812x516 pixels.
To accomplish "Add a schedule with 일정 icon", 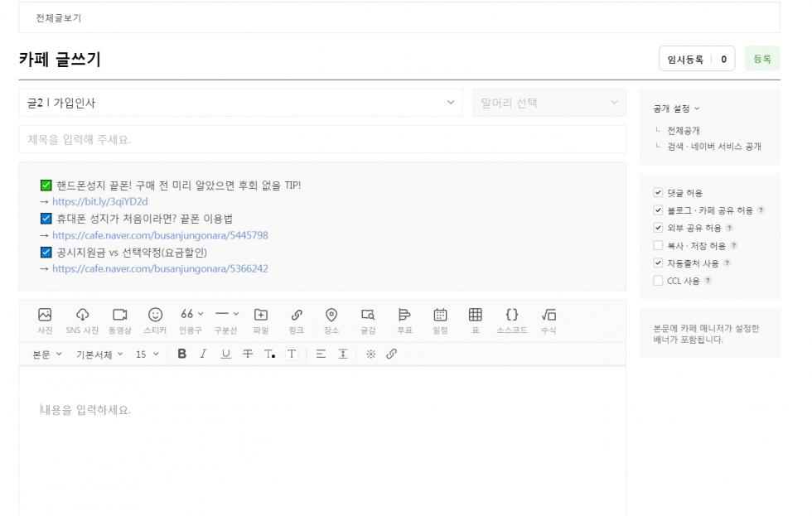I will pos(440,321).
